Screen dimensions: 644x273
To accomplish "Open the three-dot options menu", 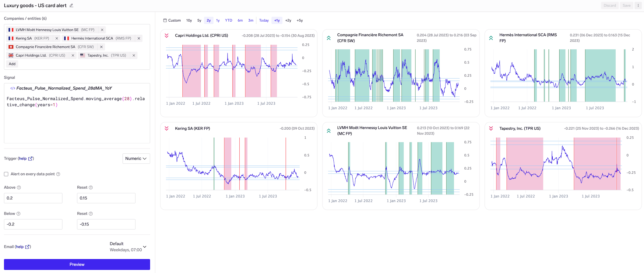I will (x=638, y=5).
